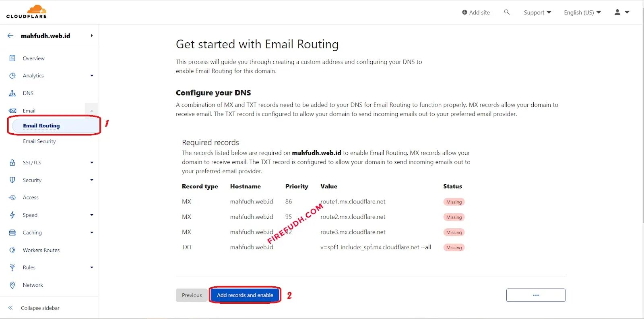Open the Network menu item

coord(33,285)
